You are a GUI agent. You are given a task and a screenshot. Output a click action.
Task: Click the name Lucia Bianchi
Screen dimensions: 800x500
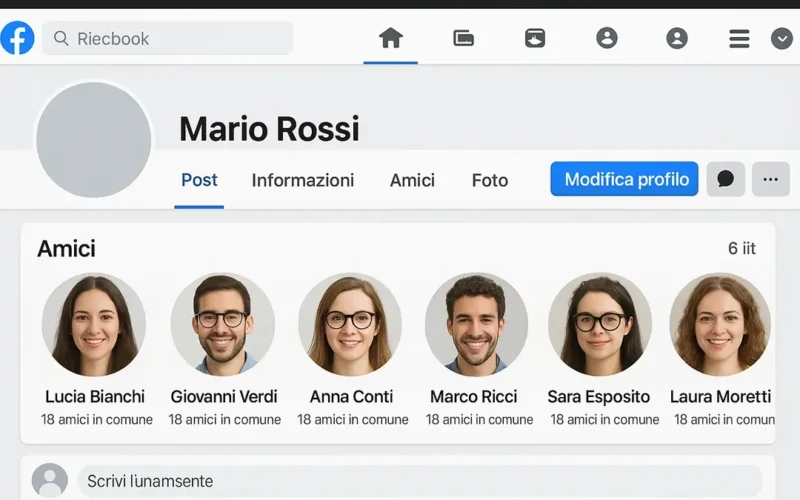coord(95,396)
